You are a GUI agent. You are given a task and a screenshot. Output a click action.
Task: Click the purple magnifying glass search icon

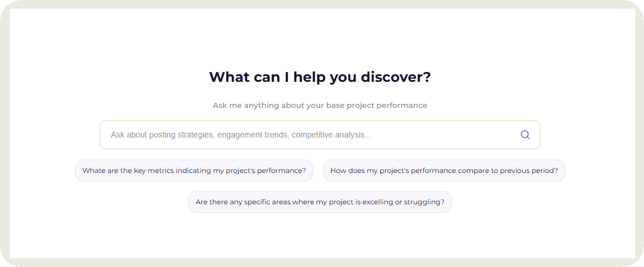click(525, 135)
